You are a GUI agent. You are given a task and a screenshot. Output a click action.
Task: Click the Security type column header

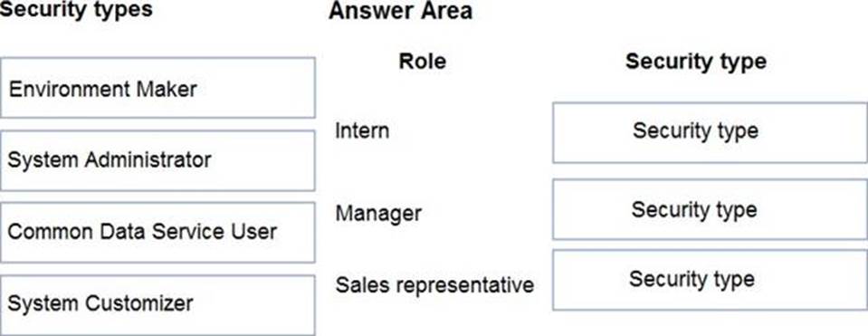696,62
